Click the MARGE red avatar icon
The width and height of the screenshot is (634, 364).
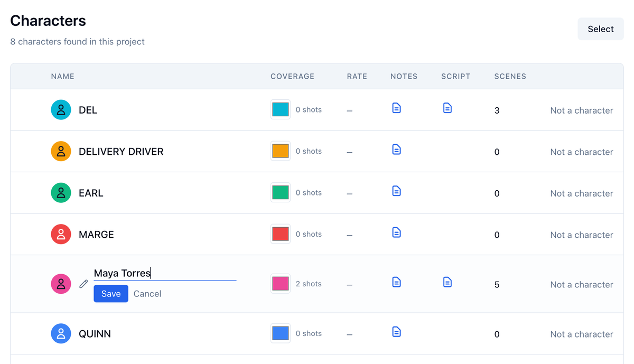[61, 234]
